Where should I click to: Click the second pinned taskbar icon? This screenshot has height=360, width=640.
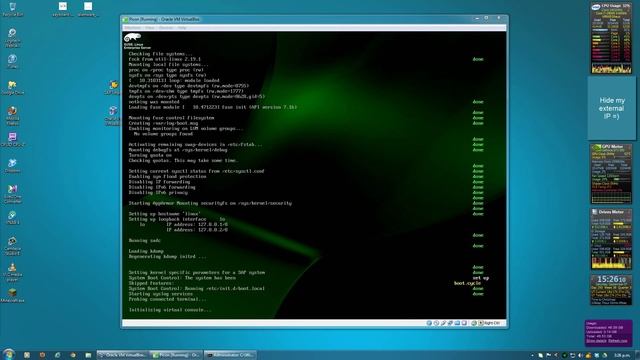(x=42, y=355)
